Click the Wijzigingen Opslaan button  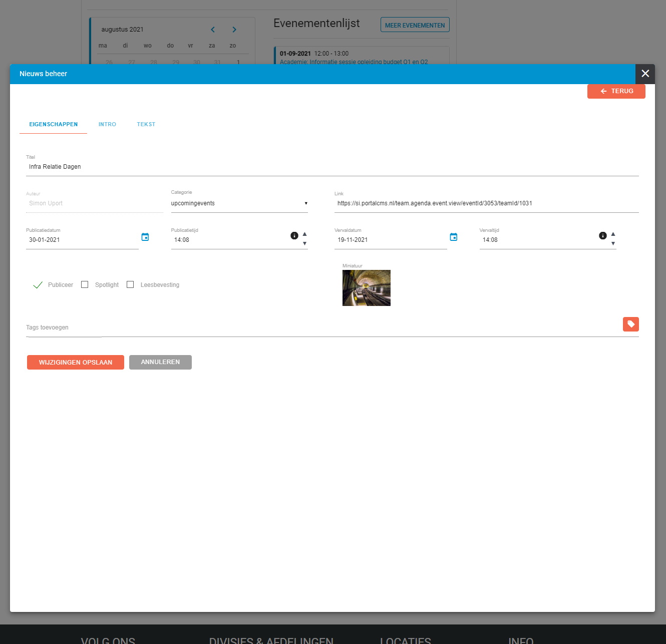pyautogui.click(x=76, y=362)
